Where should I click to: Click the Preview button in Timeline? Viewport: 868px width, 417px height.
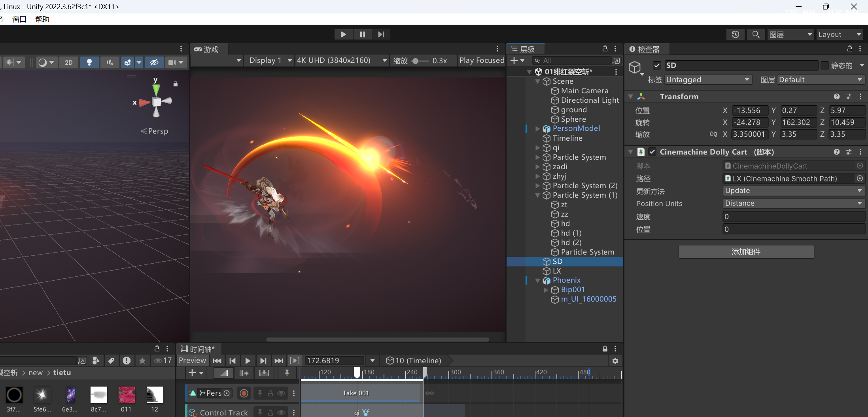[x=193, y=360]
